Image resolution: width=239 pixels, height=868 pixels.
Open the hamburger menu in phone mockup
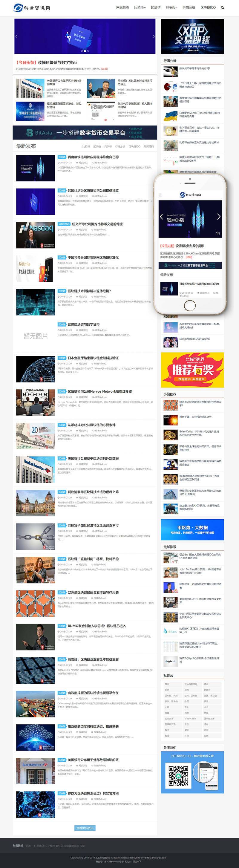click(x=160, y=195)
